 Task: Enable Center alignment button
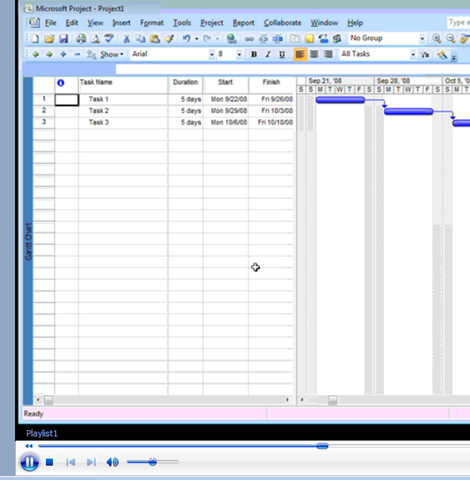tap(314, 54)
